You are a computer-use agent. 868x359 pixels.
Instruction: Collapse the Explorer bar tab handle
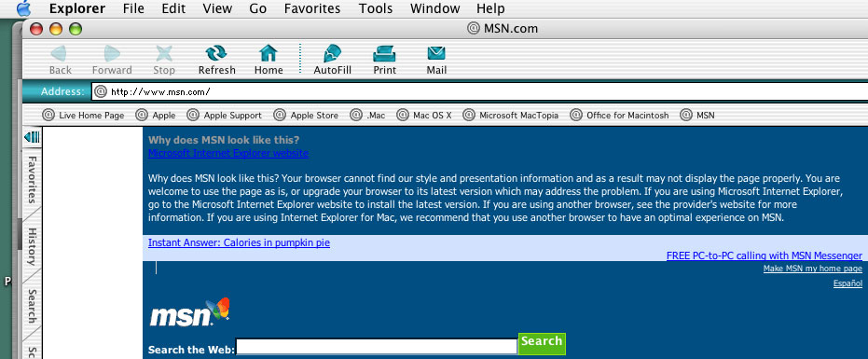click(32, 137)
